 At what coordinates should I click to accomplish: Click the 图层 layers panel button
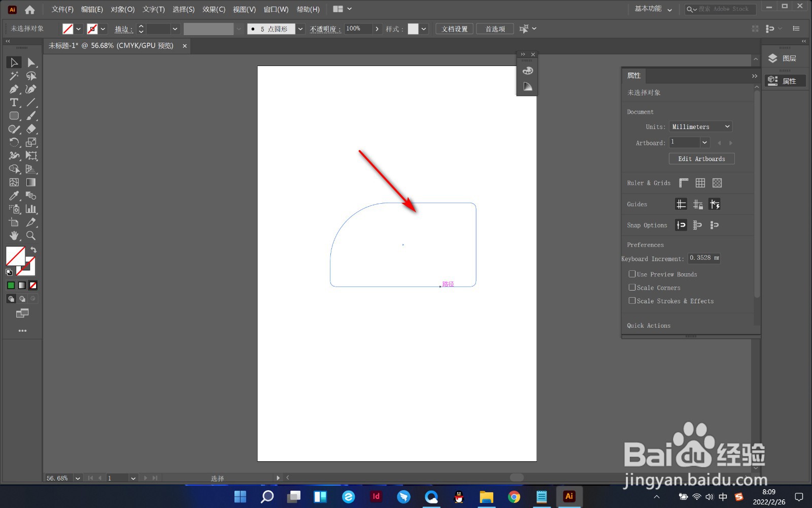[x=785, y=58]
